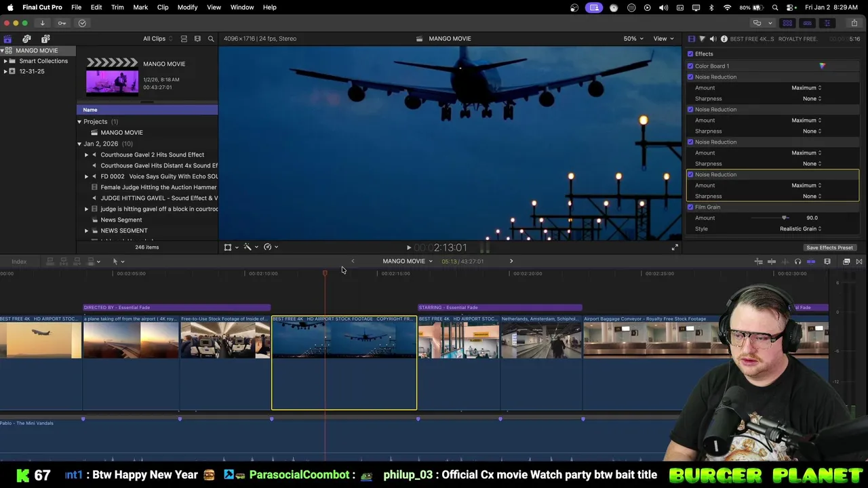Image resolution: width=868 pixels, height=488 pixels.
Task: Select the MANGO MOVIE project thumbnail
Action: pos(112,76)
